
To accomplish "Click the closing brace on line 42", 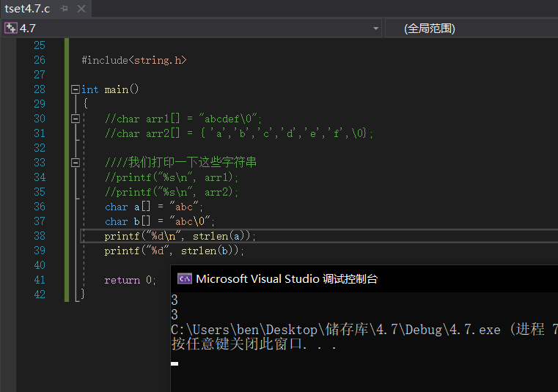I will [83, 294].
